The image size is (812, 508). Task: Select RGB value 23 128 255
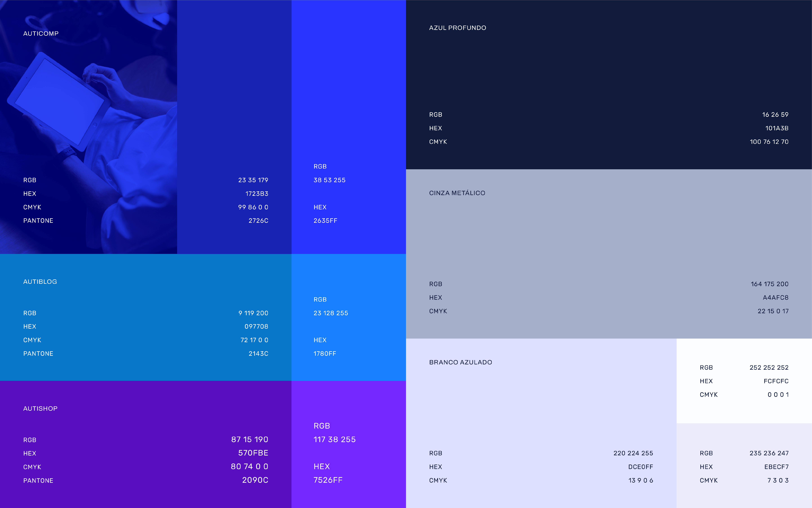coord(331,313)
